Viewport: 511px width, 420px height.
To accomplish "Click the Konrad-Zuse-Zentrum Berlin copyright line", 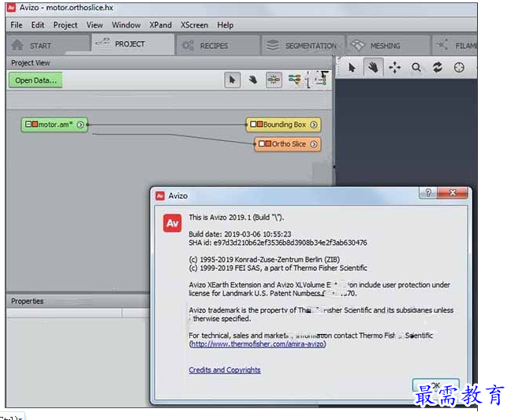I will click(264, 259).
